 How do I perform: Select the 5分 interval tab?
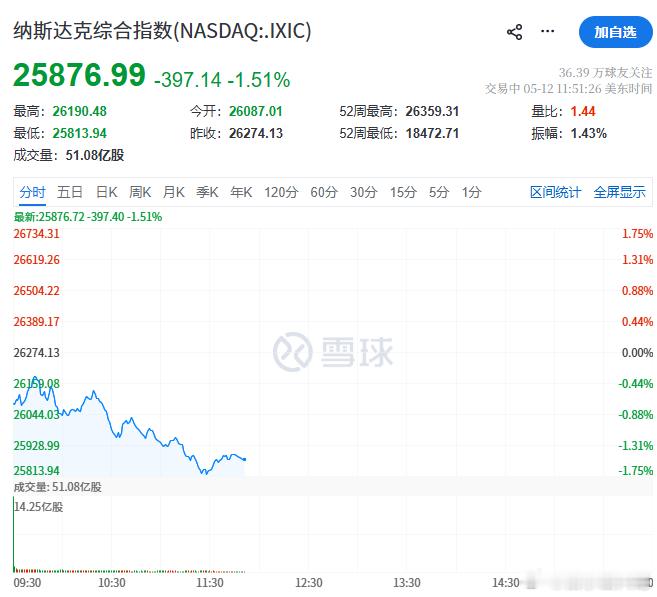[439, 192]
